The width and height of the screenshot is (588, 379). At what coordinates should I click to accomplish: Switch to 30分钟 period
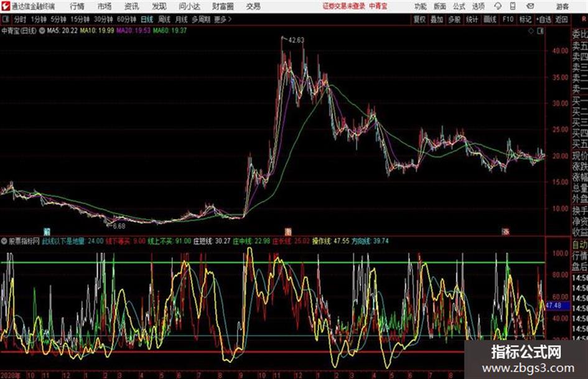[103, 19]
